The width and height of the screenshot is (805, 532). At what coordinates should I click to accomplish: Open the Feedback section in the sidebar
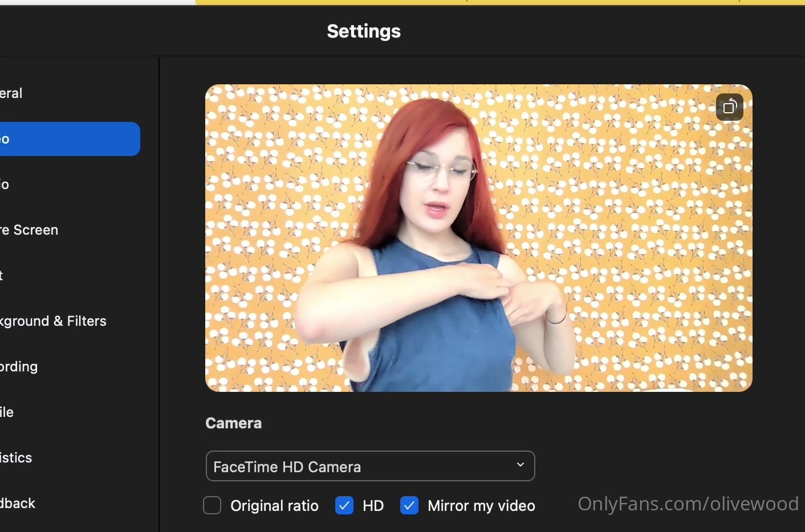coord(18,504)
